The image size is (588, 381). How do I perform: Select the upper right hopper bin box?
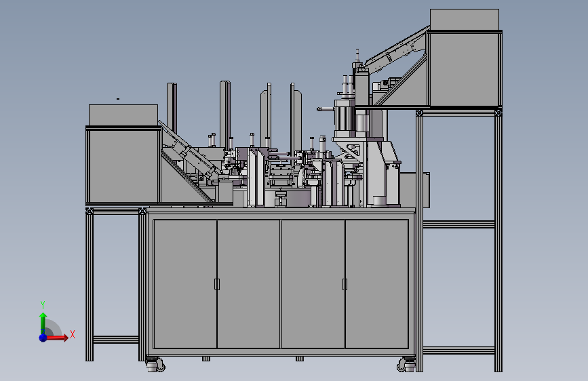pyautogui.click(x=465, y=19)
